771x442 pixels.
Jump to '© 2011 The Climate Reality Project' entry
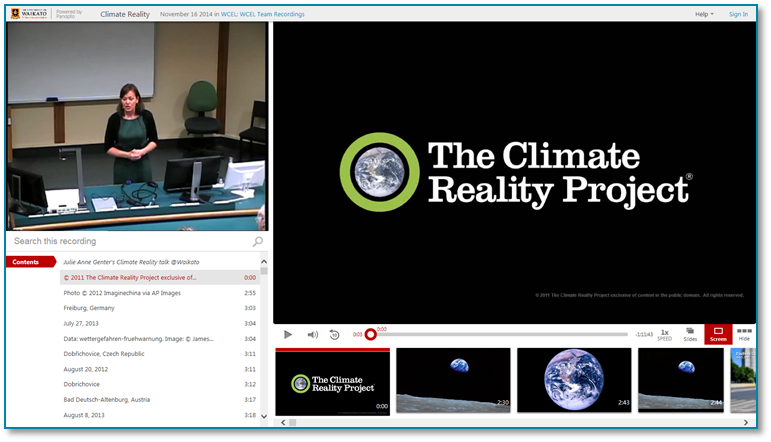pyautogui.click(x=160, y=278)
